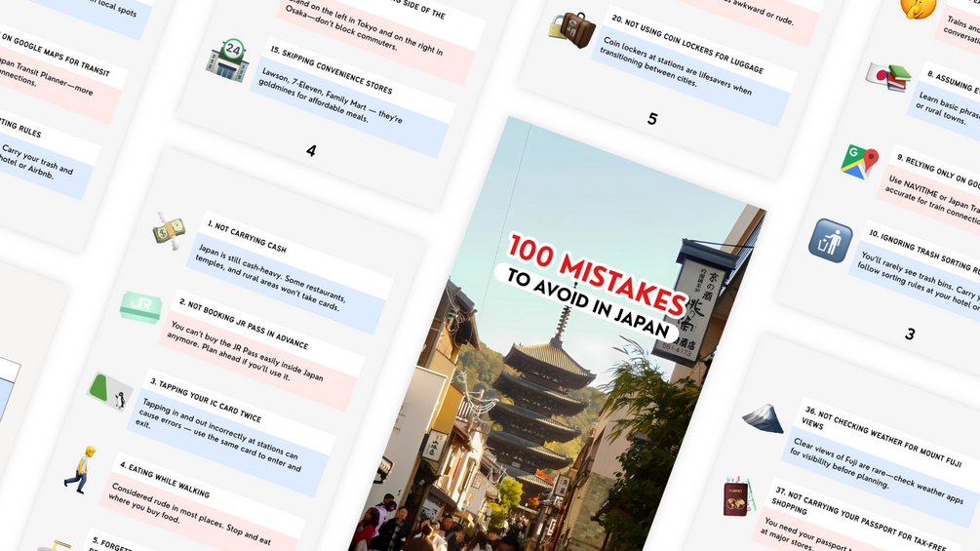Click the '100 MISTAKES' red title
This screenshot has width=980, height=551.
click(596, 274)
